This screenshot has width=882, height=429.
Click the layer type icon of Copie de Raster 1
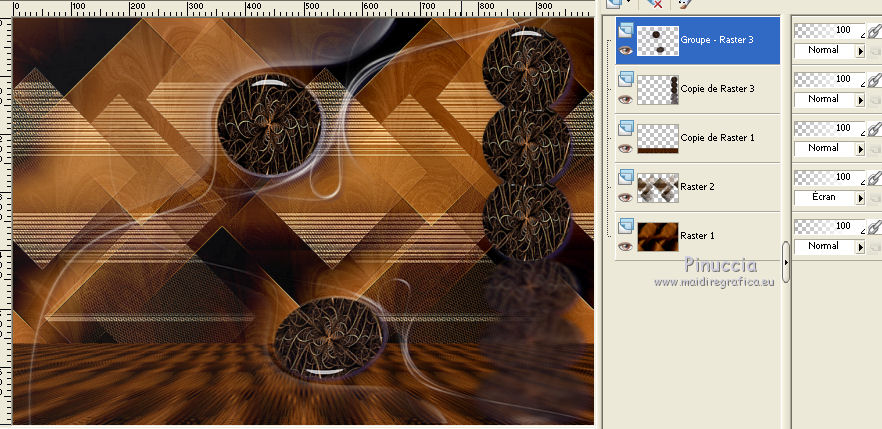click(626, 128)
